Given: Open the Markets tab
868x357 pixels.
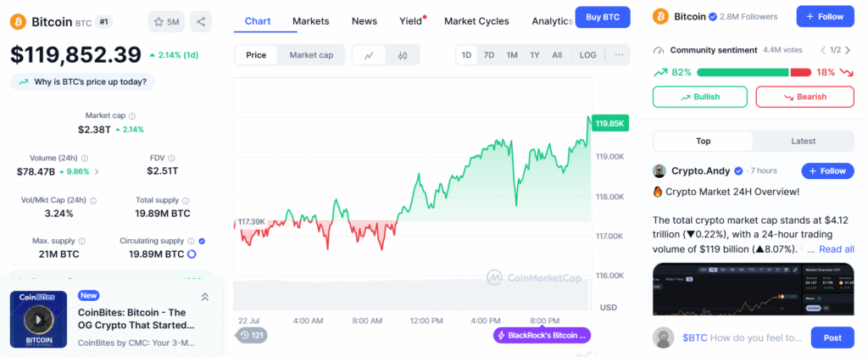Looking at the screenshot, I should point(310,21).
